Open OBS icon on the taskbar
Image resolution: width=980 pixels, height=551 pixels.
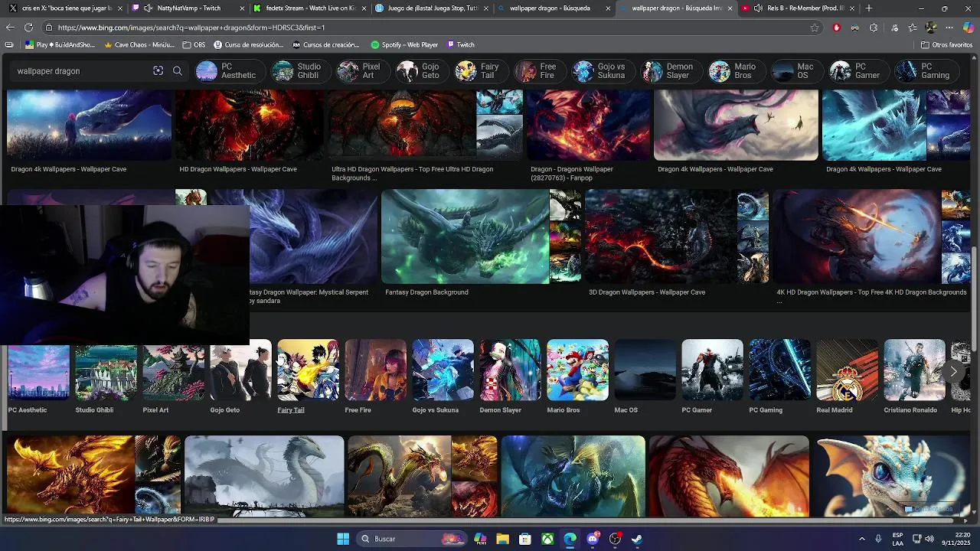coord(615,539)
